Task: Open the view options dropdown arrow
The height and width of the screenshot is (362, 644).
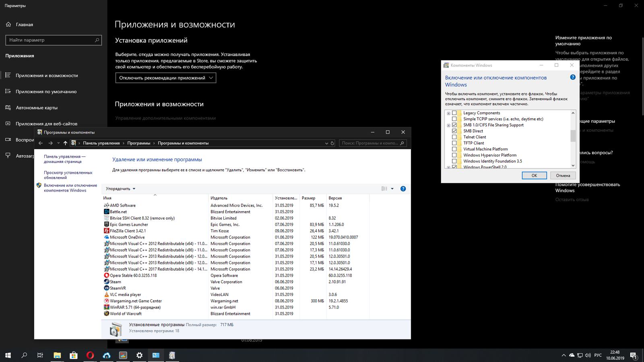Action: click(x=392, y=189)
